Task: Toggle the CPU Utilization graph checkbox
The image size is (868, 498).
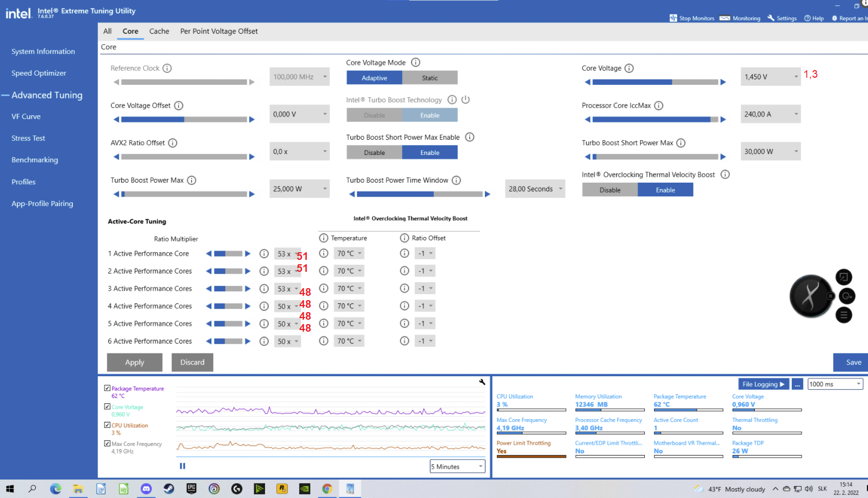Action: pyautogui.click(x=107, y=425)
